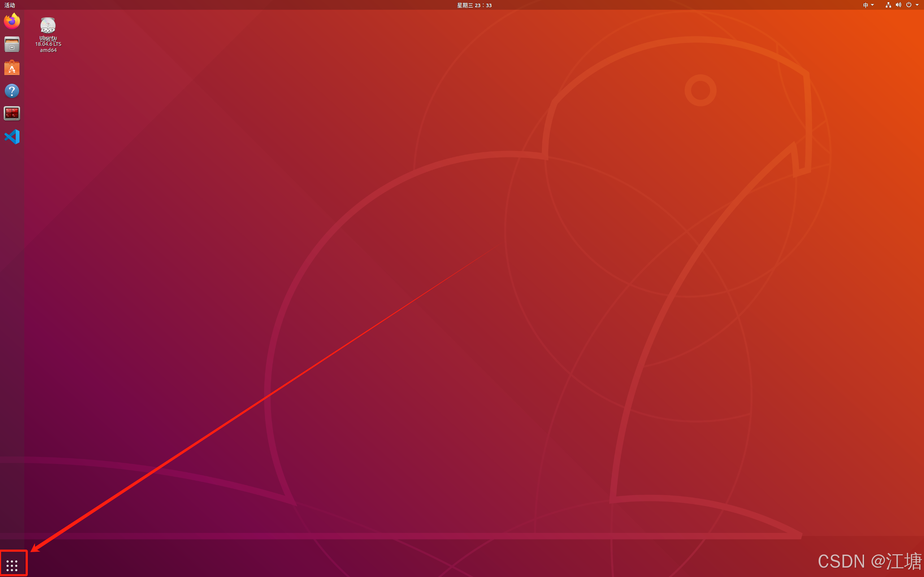924x577 pixels.
Task: Click the 'Ubuntu 18.04.6 LTS amd64' label
Action: tap(48, 44)
